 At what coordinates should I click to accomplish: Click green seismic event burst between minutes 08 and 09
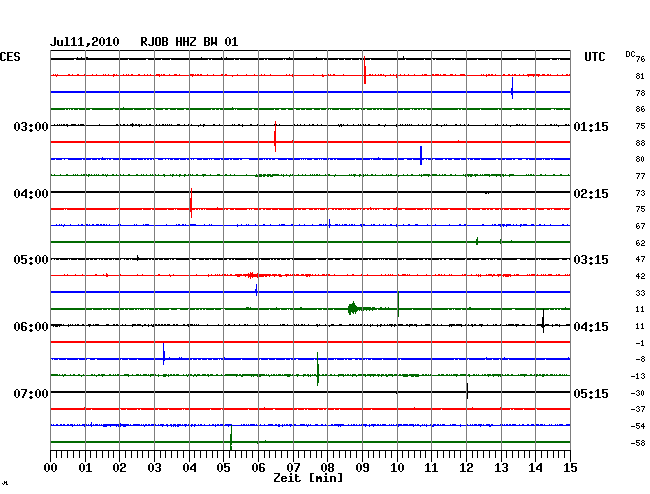[x=352, y=308]
